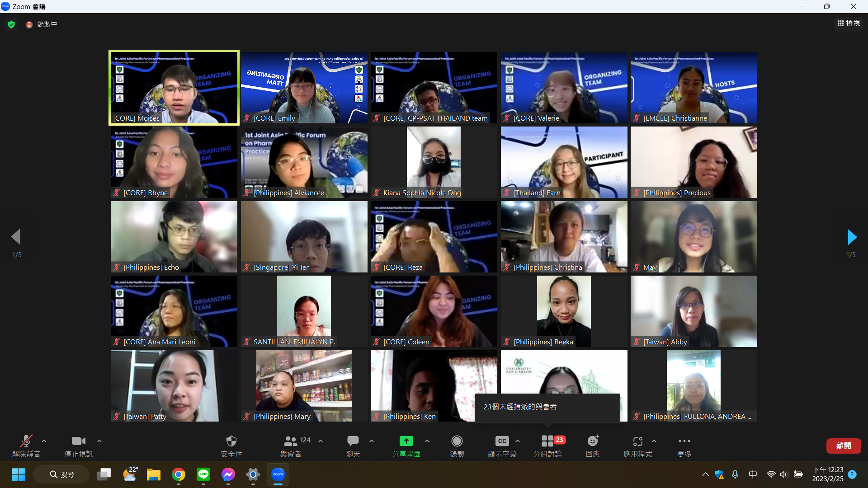Viewport: 868px width, 488px height.
Task: Unmute the microphone (解除靜音)
Action: pos(26,441)
